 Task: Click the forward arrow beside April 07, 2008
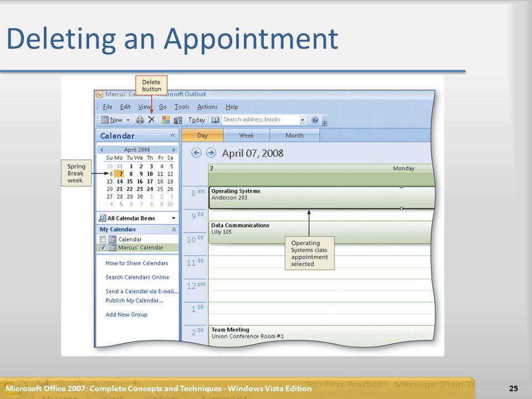point(211,153)
